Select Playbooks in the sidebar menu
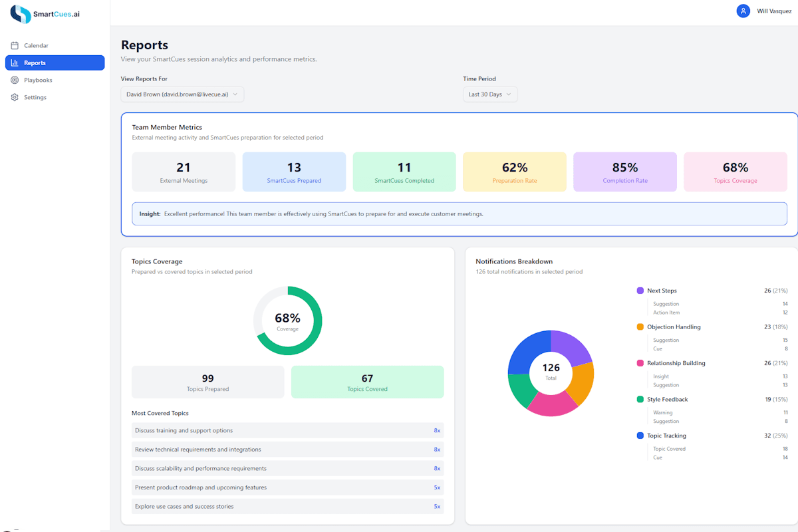798x532 pixels. point(39,80)
